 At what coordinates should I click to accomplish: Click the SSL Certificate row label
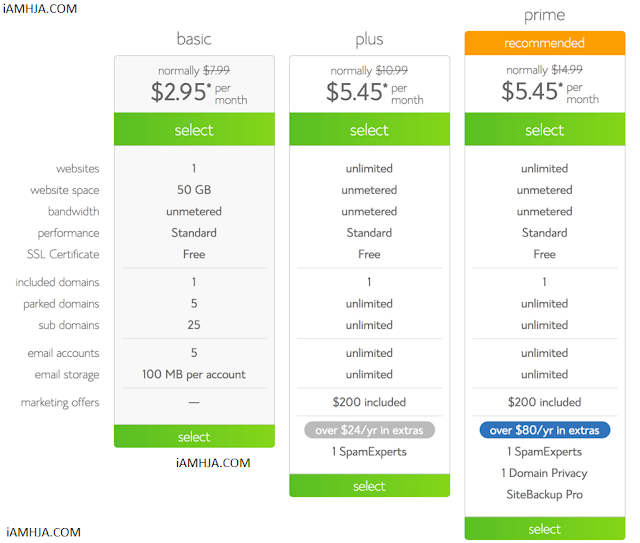[63, 254]
